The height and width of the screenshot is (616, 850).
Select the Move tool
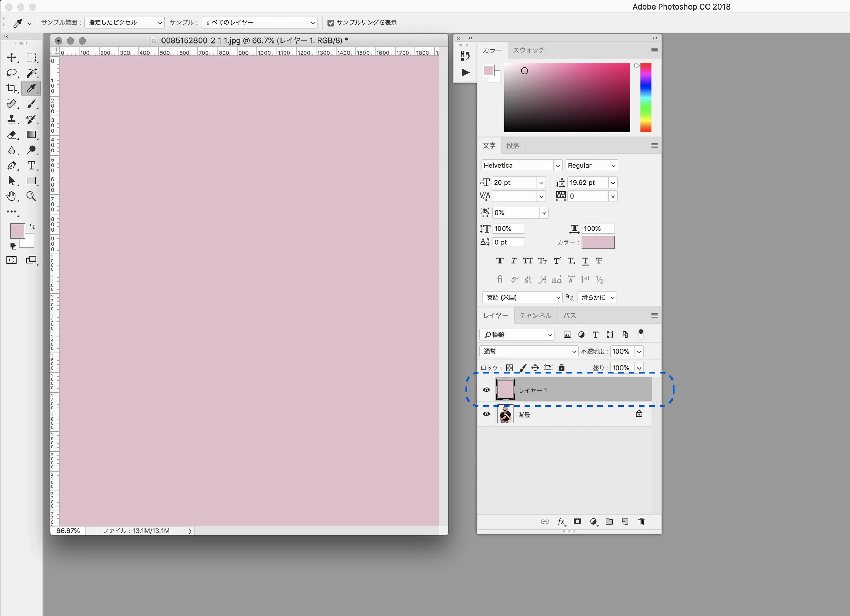[x=12, y=57]
